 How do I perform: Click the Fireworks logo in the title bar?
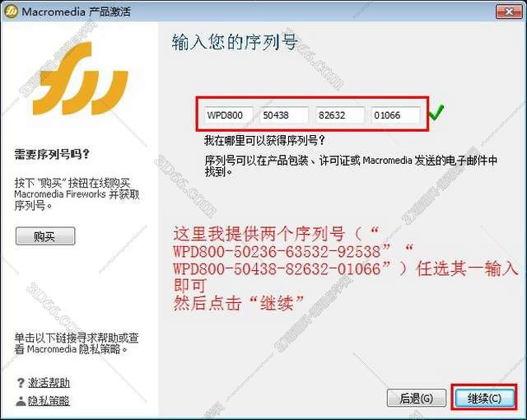pyautogui.click(x=11, y=12)
